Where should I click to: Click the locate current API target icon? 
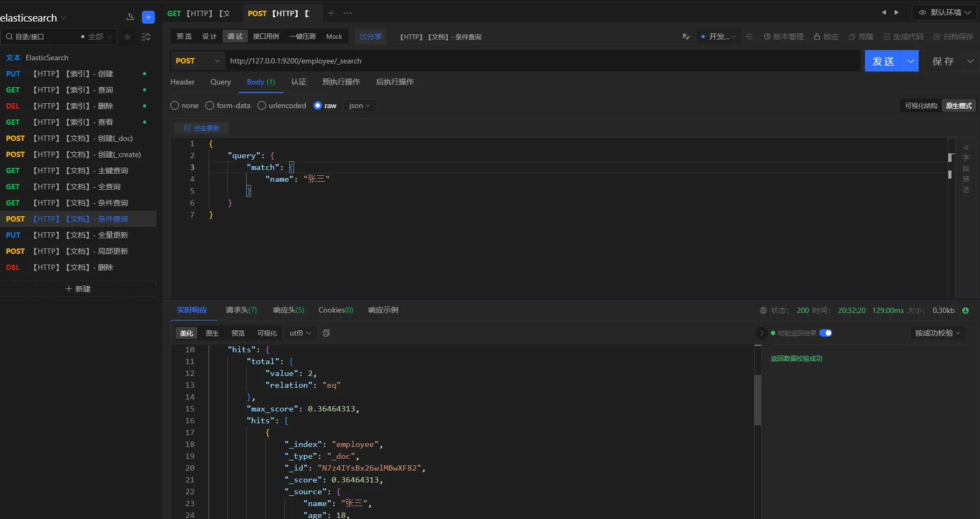click(127, 37)
